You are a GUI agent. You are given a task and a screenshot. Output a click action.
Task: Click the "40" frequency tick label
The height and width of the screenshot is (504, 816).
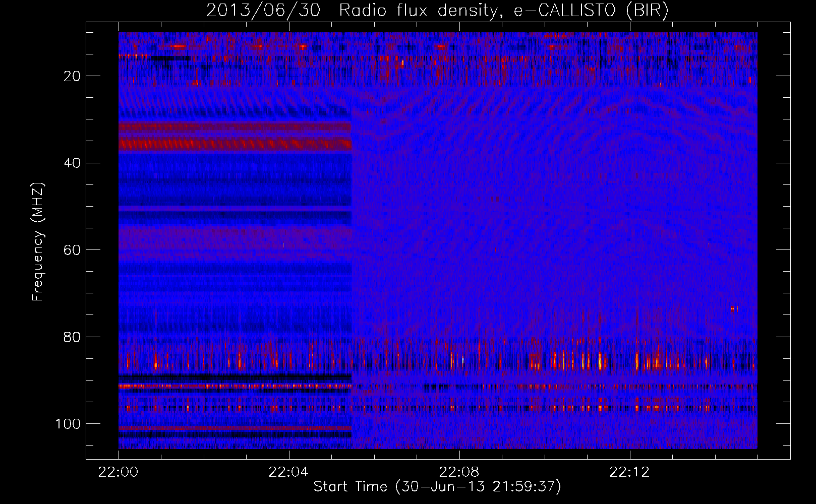[72, 163]
